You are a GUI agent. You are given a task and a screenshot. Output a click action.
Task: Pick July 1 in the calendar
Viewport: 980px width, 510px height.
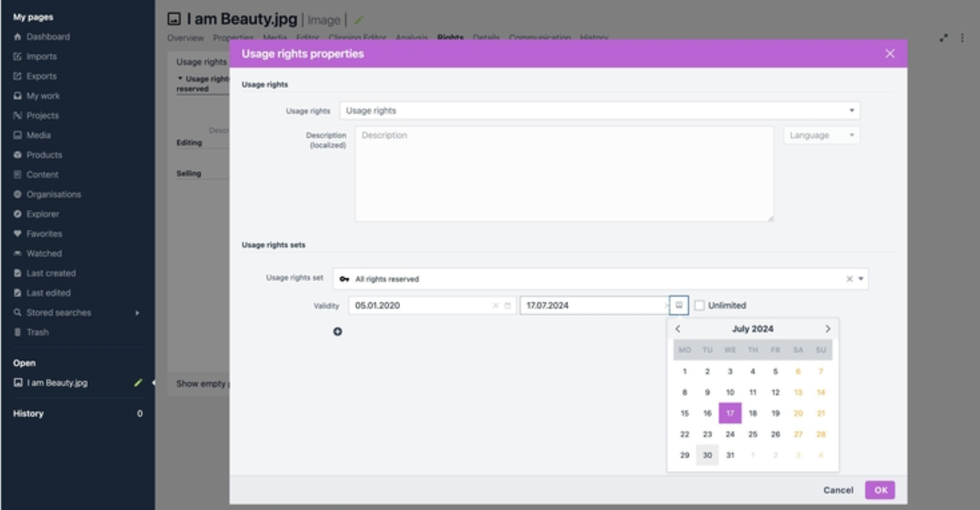point(685,371)
